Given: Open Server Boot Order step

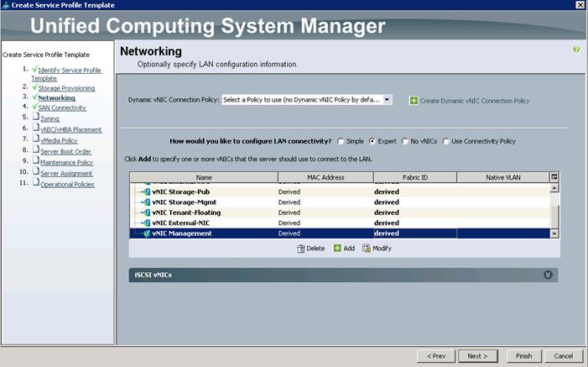Looking at the screenshot, I should 65,151.
